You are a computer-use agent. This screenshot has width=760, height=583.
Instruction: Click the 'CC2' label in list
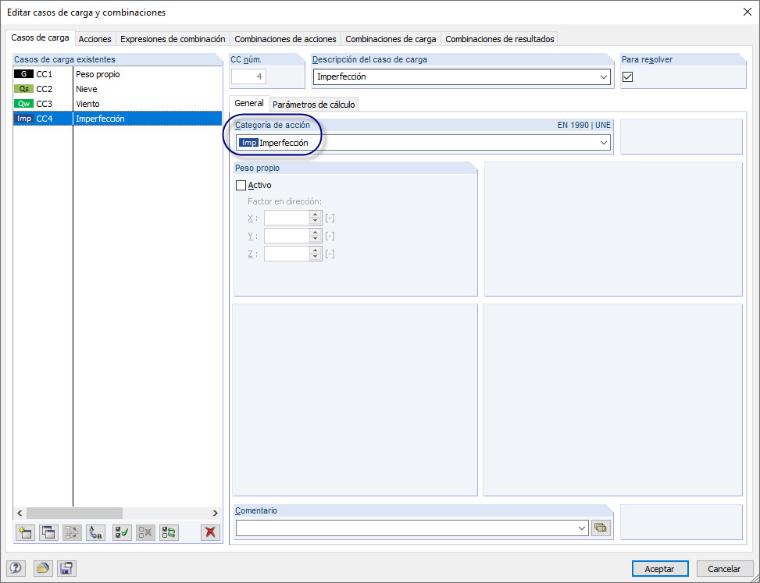(x=44, y=89)
